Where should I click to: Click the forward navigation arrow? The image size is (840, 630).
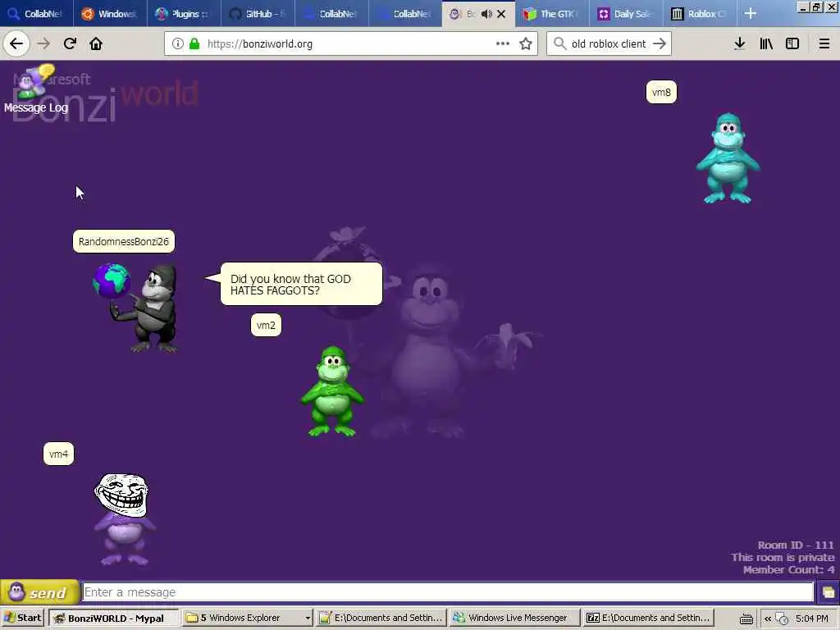pos(43,43)
